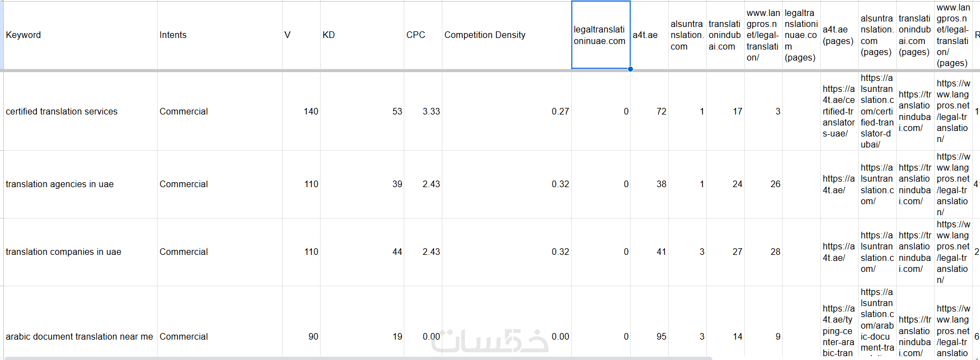Open the a4t.ae certified-translators-uae link
The height and width of the screenshot is (360, 980).
(839, 111)
